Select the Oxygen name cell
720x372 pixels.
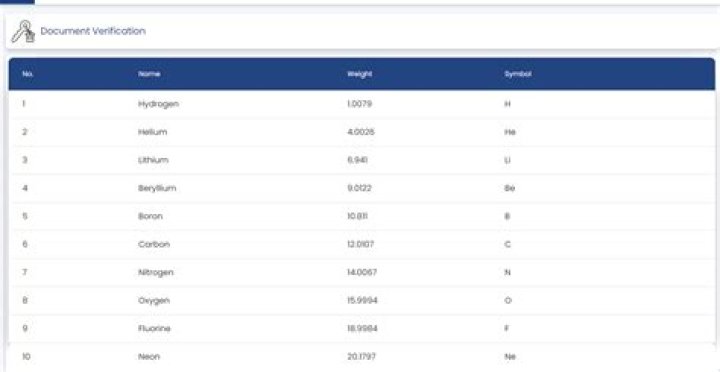pos(154,301)
